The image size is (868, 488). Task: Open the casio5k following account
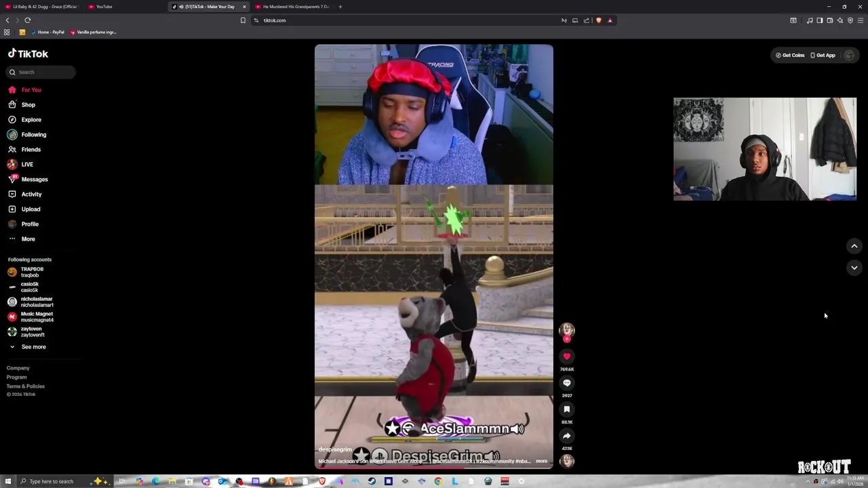click(24, 287)
